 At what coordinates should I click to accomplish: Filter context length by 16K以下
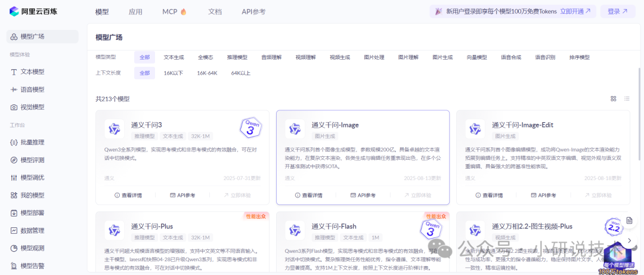[x=174, y=73]
